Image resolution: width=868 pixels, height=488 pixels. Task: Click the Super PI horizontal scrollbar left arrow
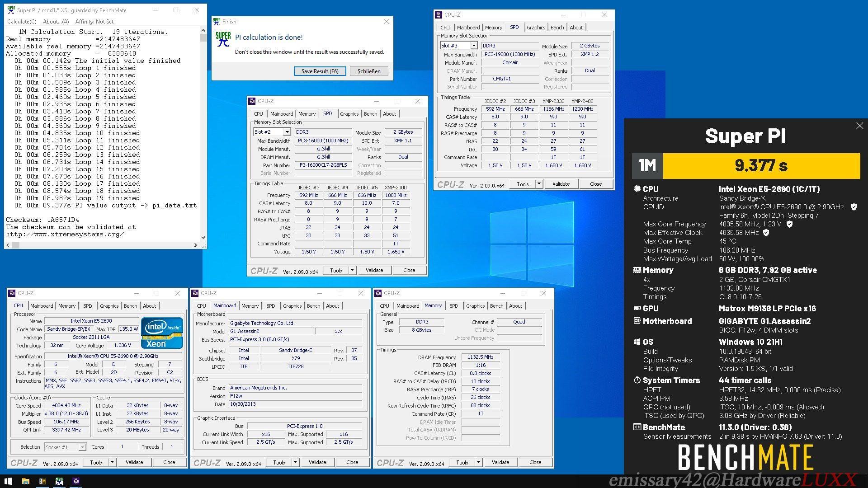[9, 245]
